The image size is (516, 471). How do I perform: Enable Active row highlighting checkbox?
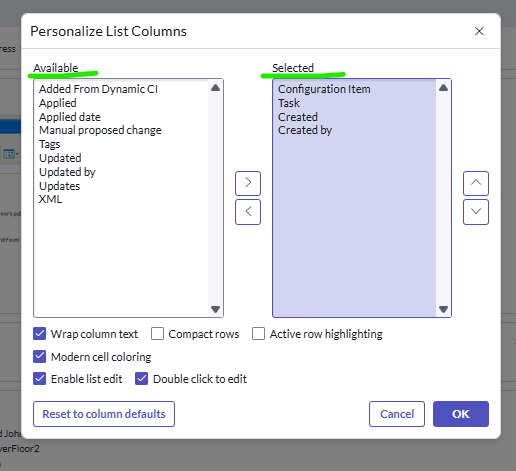[258, 333]
